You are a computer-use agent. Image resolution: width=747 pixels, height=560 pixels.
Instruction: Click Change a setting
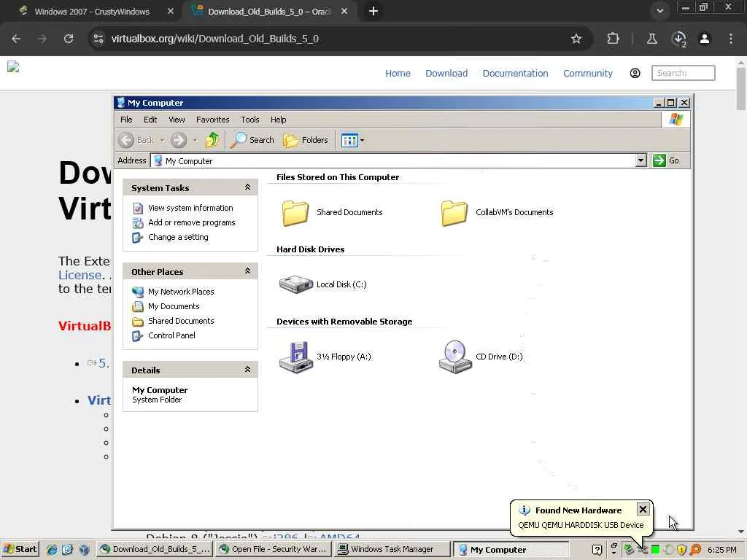[178, 237]
